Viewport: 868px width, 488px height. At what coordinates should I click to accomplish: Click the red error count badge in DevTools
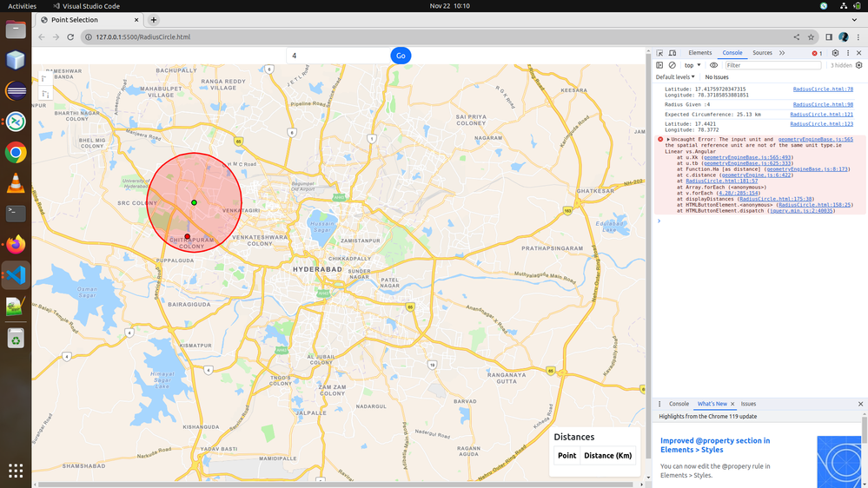click(x=817, y=53)
